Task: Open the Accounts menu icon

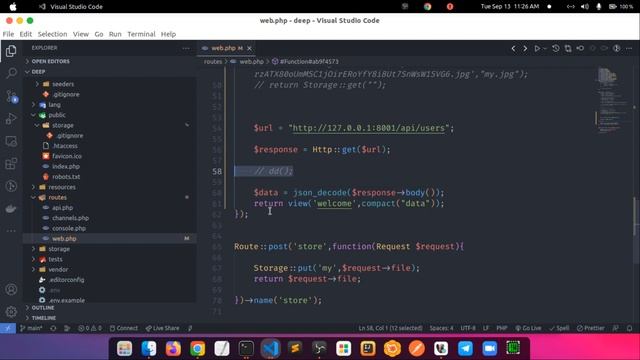Action: 11,289
